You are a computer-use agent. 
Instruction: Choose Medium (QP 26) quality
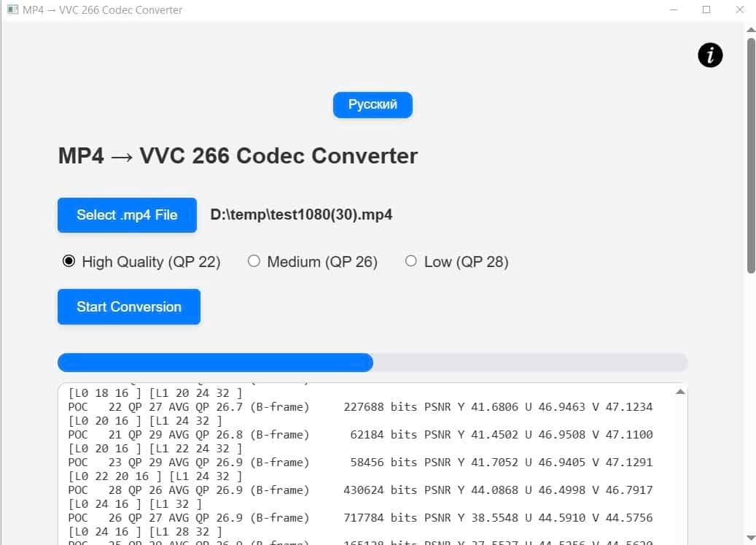point(254,261)
